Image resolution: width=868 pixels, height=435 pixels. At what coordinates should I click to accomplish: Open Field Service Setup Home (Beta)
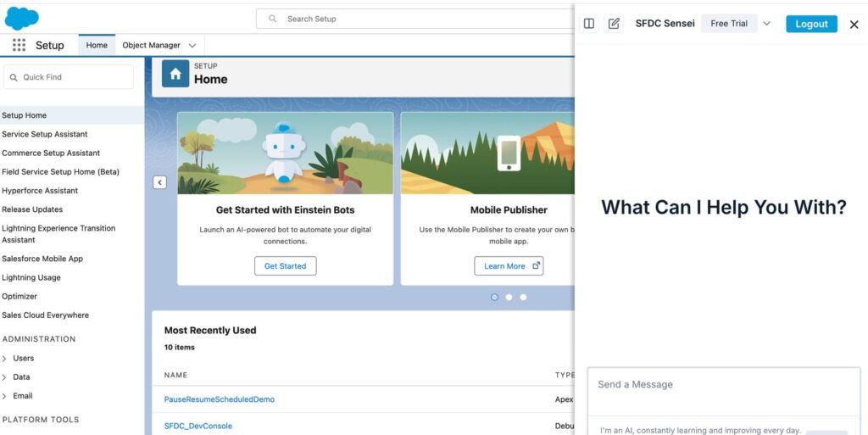tap(60, 171)
